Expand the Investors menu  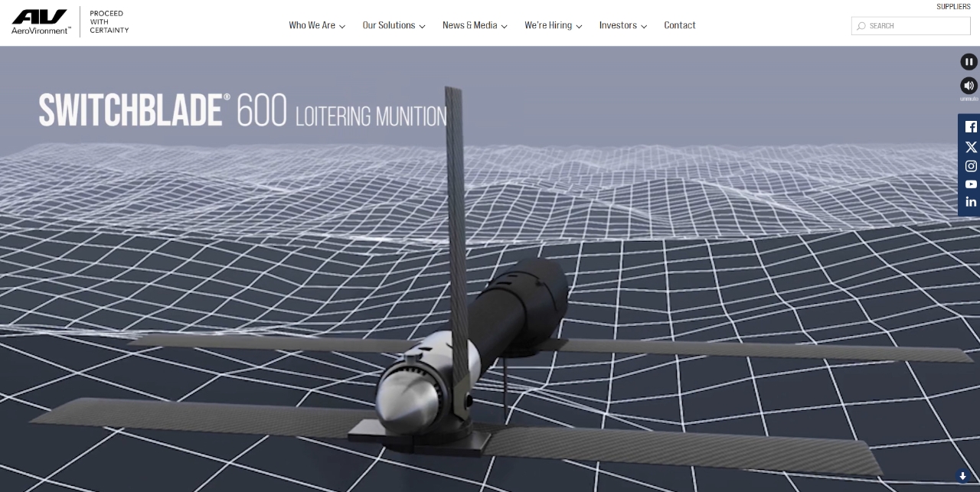point(623,25)
